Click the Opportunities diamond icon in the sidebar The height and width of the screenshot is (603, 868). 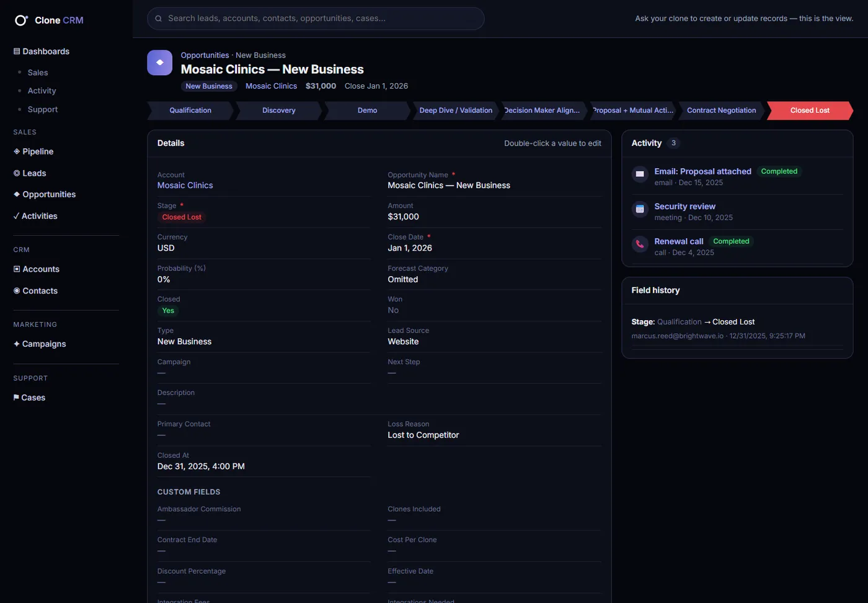[17, 194]
